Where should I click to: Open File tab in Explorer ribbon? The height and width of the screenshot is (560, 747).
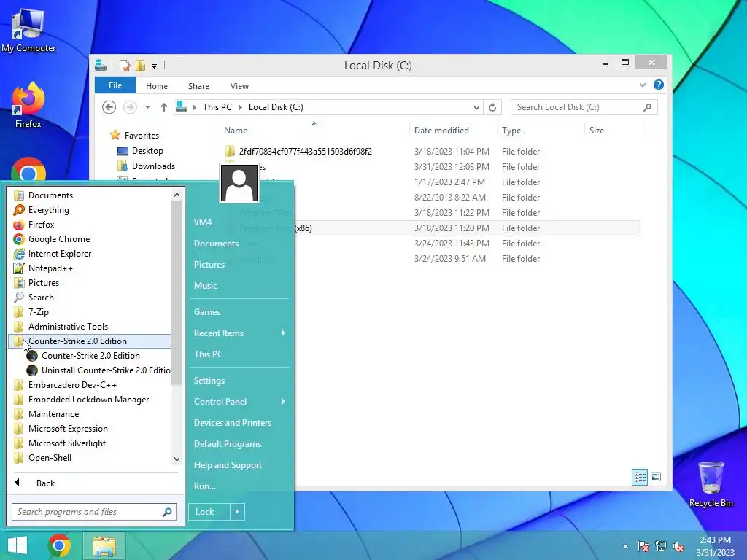(x=115, y=86)
